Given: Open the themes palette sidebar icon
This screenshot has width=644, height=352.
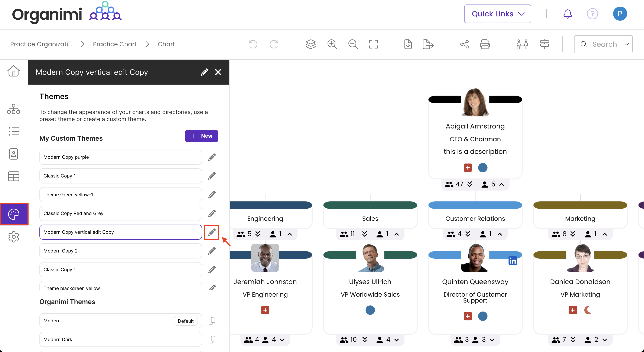Looking at the screenshot, I should pyautogui.click(x=14, y=214).
